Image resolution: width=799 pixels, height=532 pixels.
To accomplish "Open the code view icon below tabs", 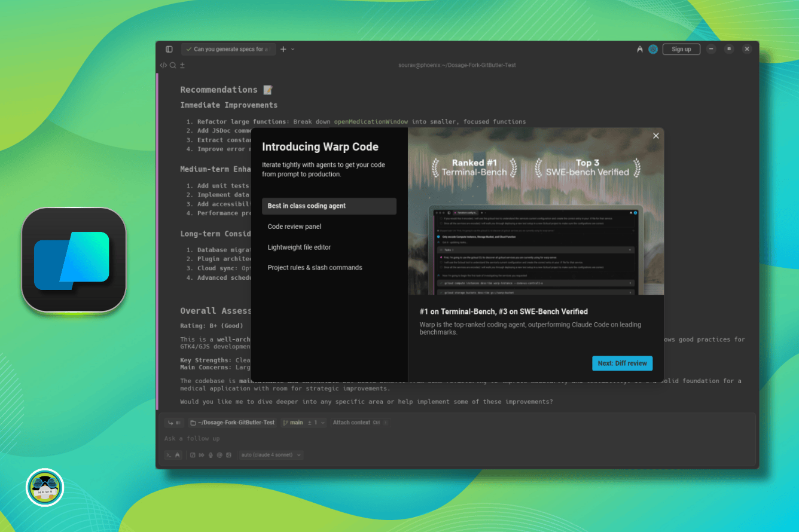I will tap(163, 65).
